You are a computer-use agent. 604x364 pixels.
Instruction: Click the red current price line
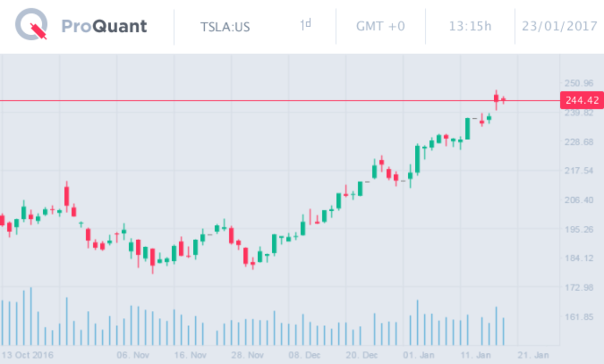click(x=252, y=101)
